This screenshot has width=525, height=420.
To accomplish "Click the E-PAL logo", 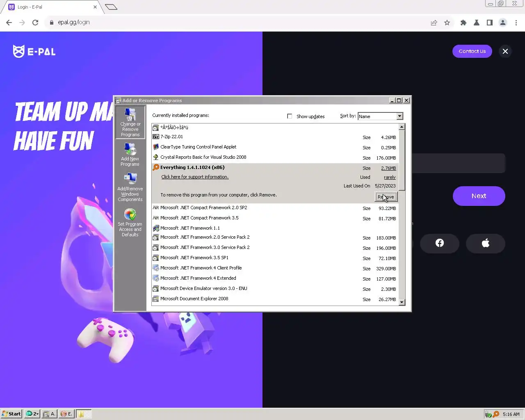I will point(34,51).
